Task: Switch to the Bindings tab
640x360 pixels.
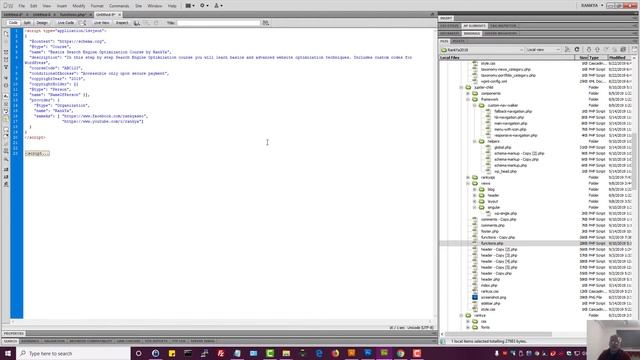Action: pyautogui.click(x=471, y=33)
